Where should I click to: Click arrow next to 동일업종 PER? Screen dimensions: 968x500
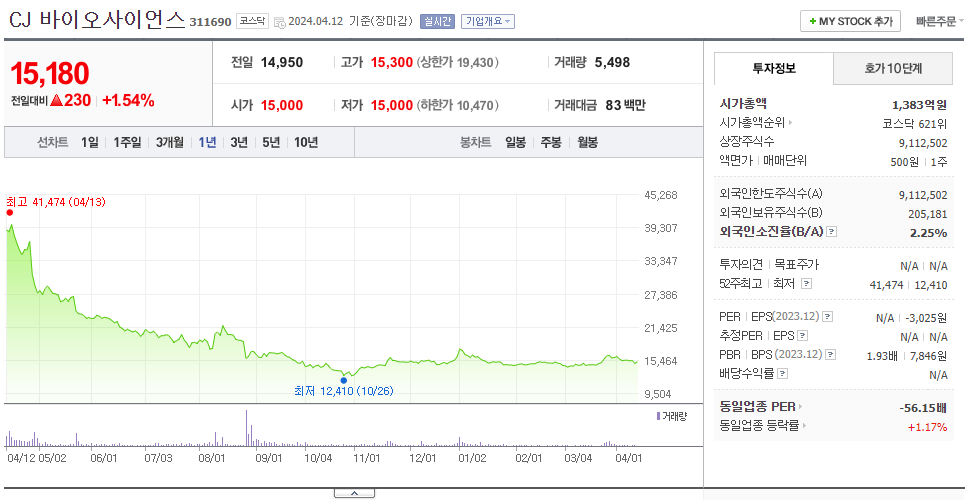point(801,407)
